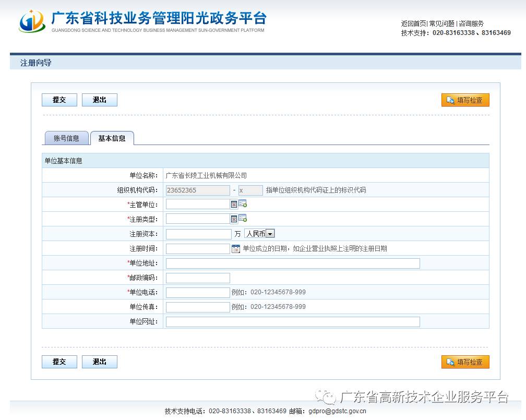Open the calendar picker for 注册时间
The image size is (526, 420).
click(235, 249)
